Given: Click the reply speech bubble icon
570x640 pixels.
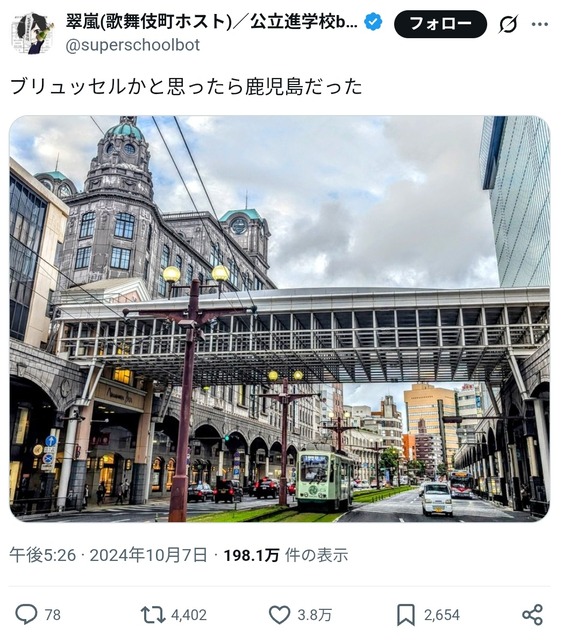Looking at the screenshot, I should point(26,614).
